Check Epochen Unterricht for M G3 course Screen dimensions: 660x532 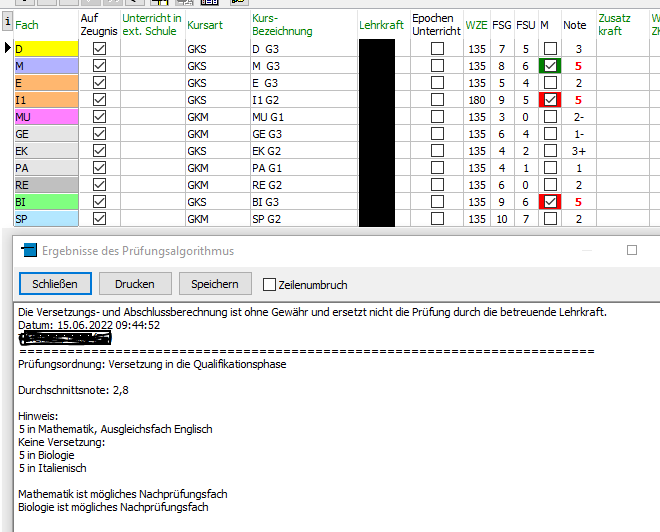point(437,66)
